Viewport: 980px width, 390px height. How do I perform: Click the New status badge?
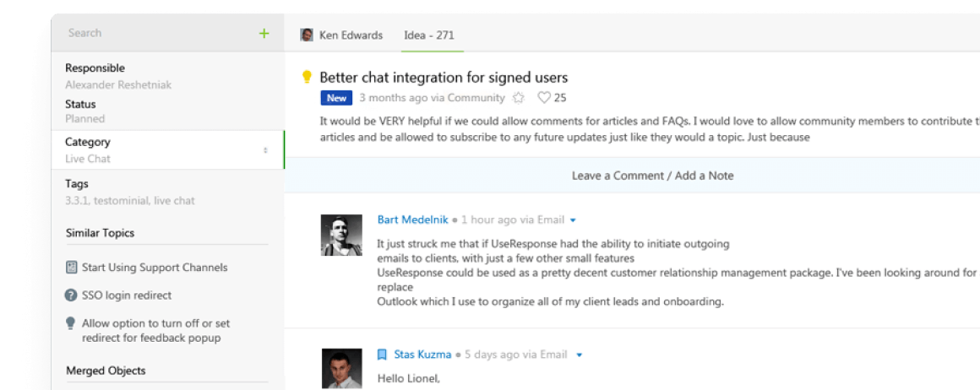[336, 98]
